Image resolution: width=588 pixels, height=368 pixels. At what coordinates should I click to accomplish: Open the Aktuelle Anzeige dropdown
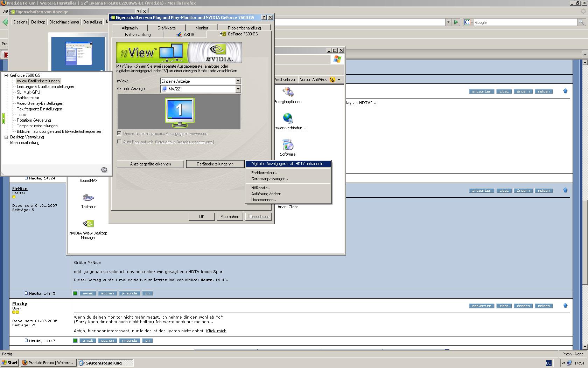[x=238, y=89]
